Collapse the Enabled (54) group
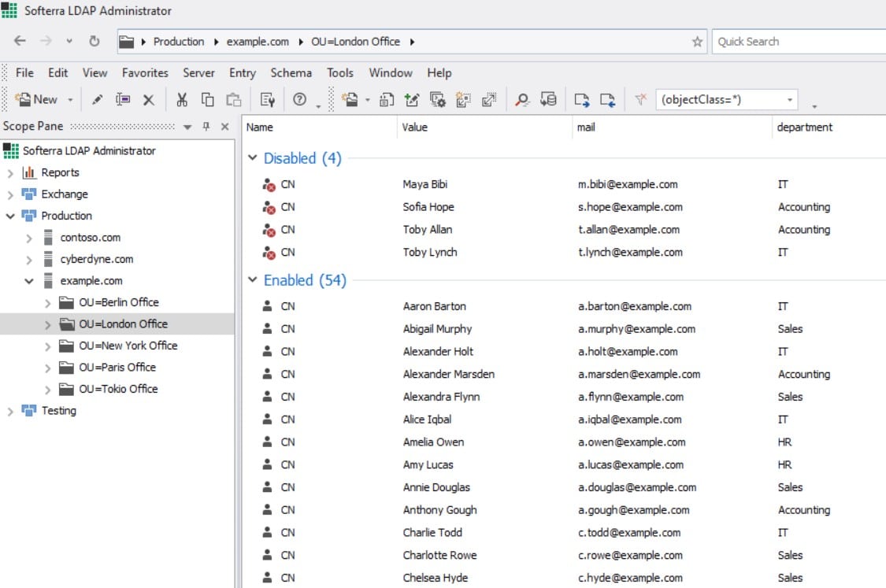Image resolution: width=886 pixels, height=588 pixels. [252, 280]
